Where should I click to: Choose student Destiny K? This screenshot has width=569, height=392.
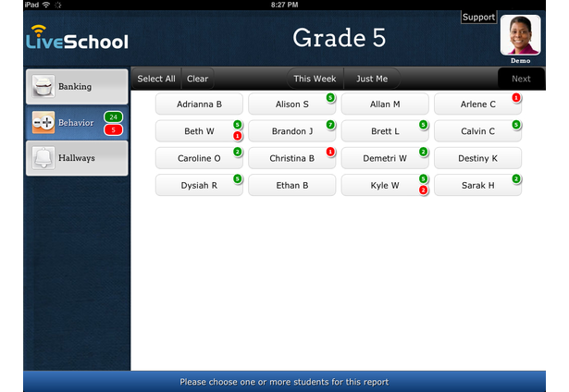(478, 158)
